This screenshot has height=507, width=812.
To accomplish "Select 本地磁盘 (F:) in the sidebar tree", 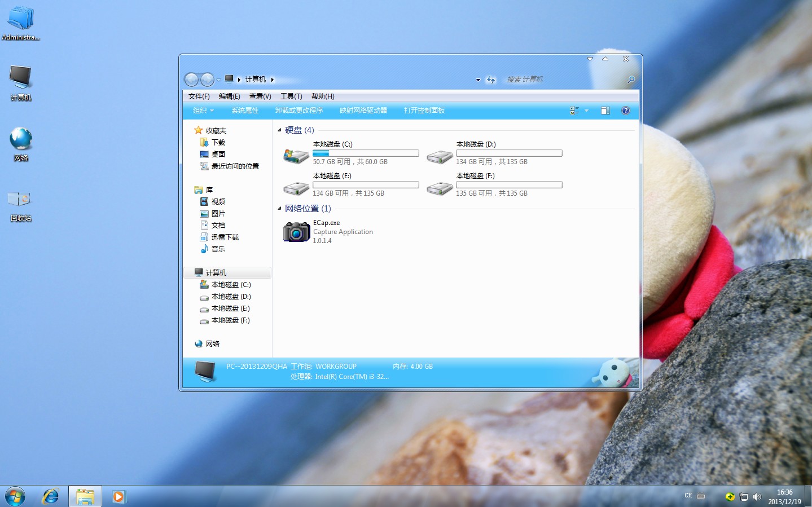I will [x=230, y=320].
